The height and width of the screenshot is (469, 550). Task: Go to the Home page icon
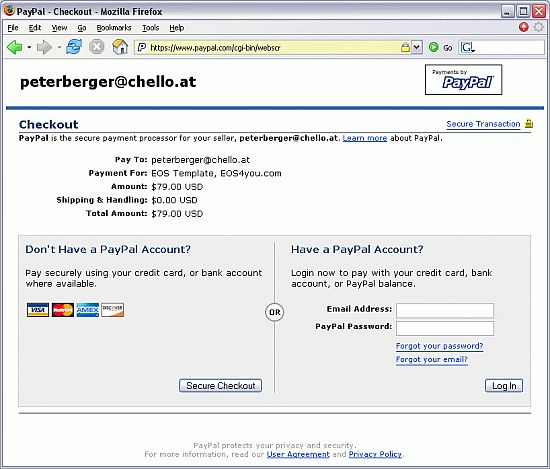[x=120, y=47]
